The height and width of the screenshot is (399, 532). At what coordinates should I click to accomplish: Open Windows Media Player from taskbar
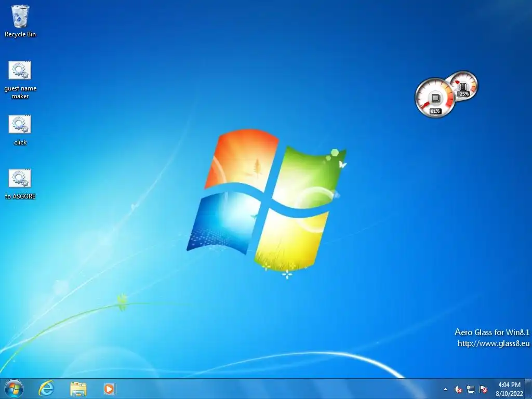[110, 389]
